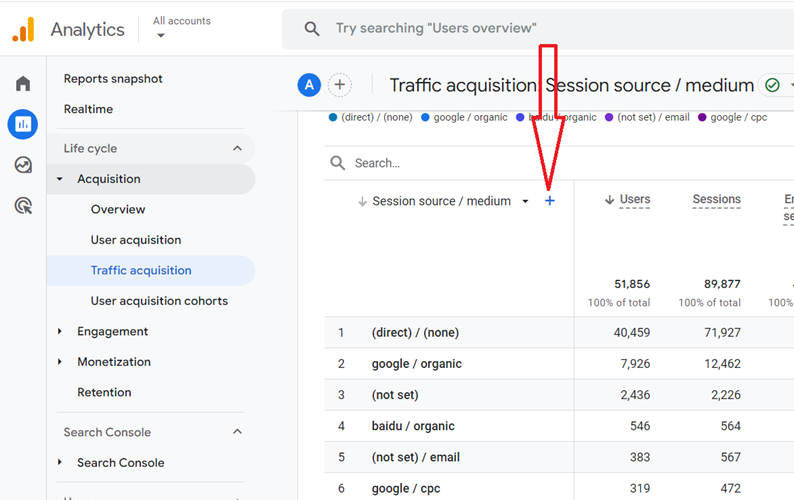Screen dimensions: 794x500
Task: Click the table search magnifier icon
Action: pyautogui.click(x=337, y=163)
